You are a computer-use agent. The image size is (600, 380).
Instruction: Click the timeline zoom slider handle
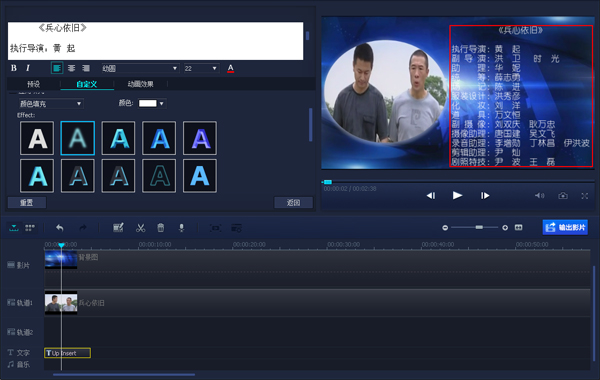coord(479,227)
